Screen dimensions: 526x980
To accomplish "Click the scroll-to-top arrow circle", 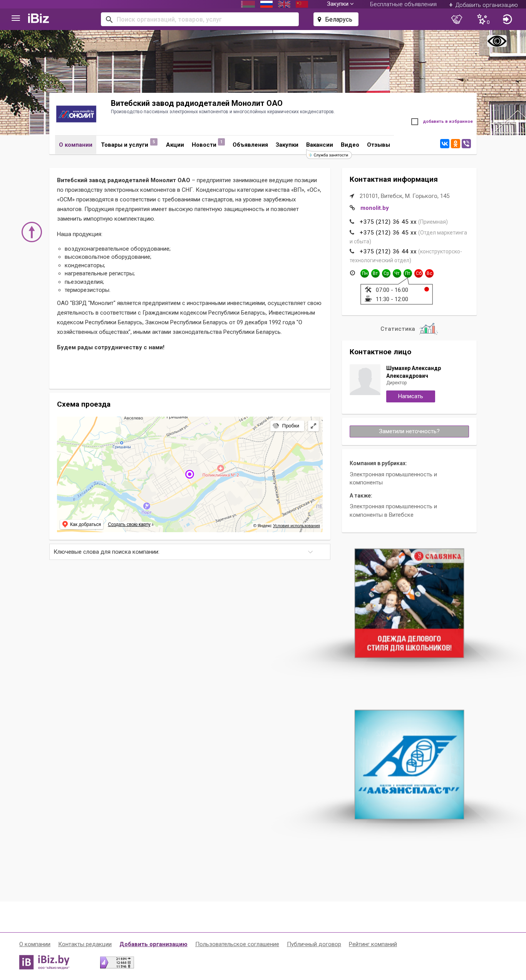I will [32, 232].
